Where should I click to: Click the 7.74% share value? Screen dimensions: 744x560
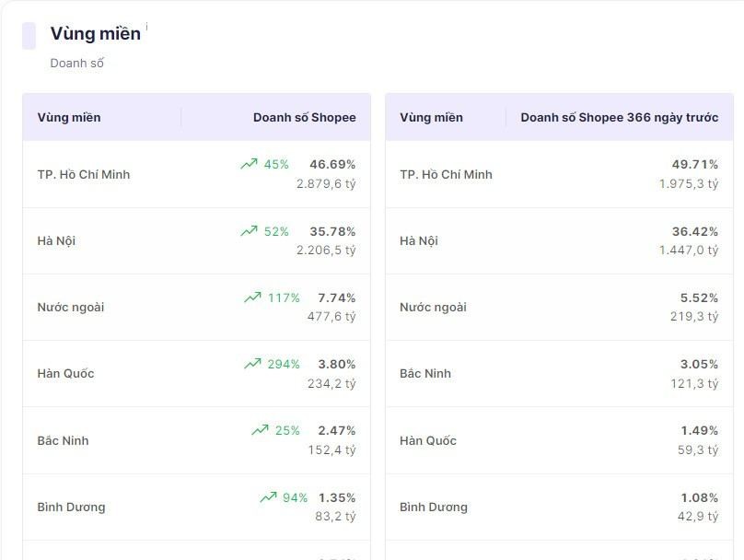click(337, 297)
